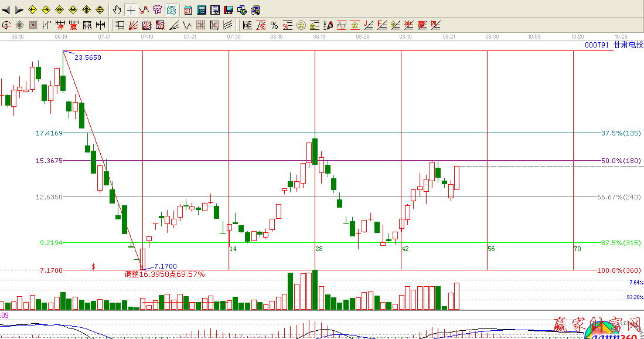Viewport: 644px width, 339px height.
Task: Click the floppy disk save icon
Action: (228, 10)
